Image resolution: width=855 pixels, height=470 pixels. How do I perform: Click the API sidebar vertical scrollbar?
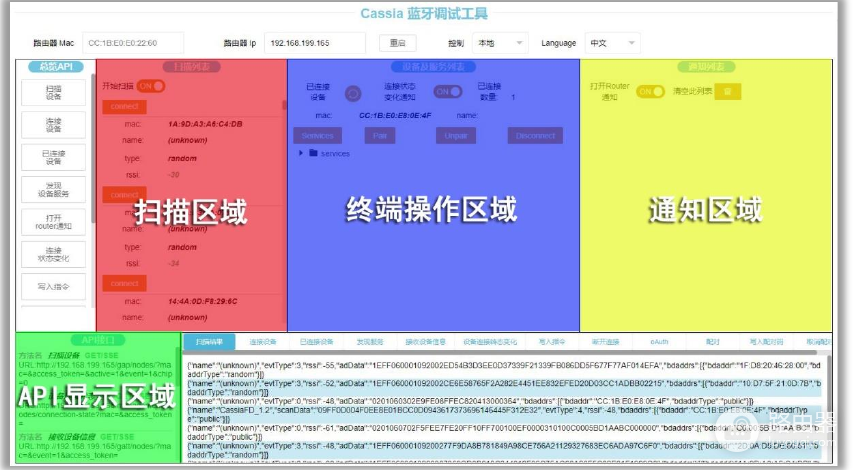(x=93, y=148)
